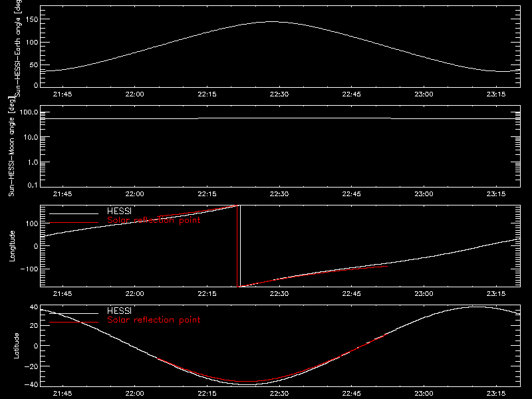Click the 100.0 tick on Moon angle axis
This screenshot has height=399, width=532.
tap(29, 112)
